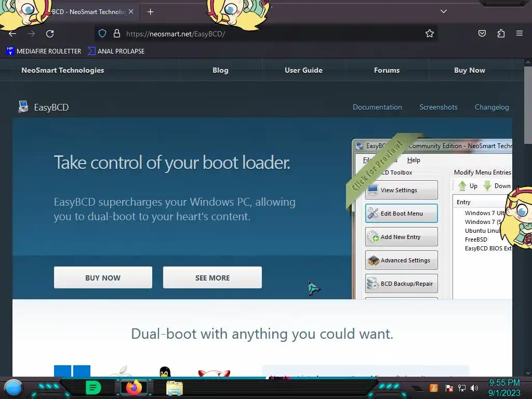This screenshot has width=532, height=399.
Task: Open the Documentation link
Action: [377, 107]
